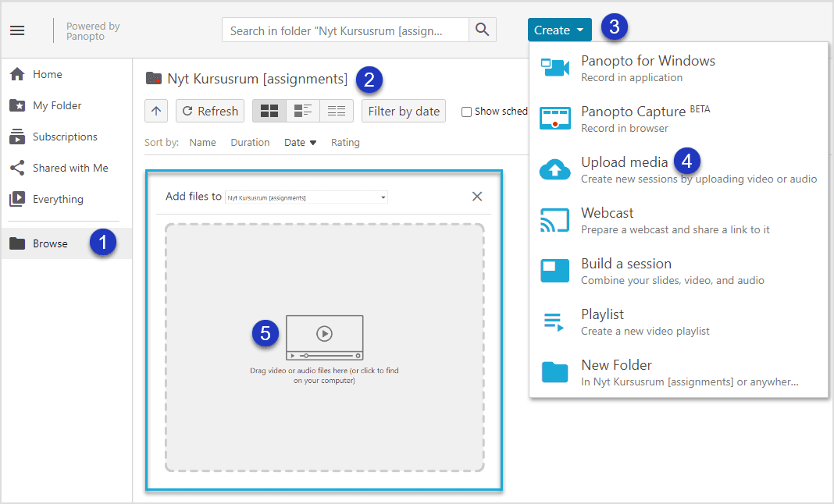Open the hamburger navigation menu
Screen dimensions: 834x504
coord(17,30)
